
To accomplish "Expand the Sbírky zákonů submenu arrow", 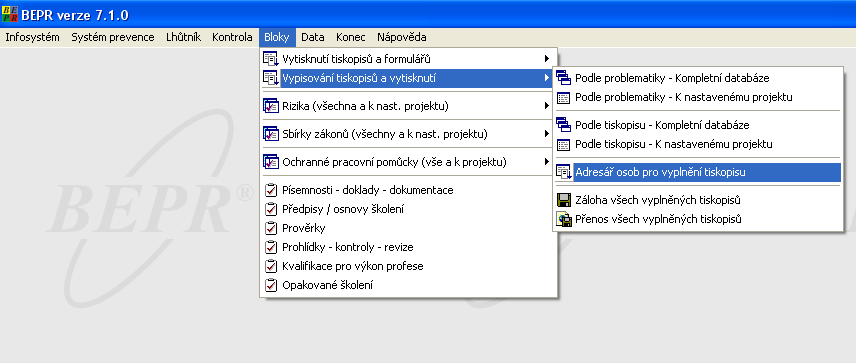I will [546, 134].
